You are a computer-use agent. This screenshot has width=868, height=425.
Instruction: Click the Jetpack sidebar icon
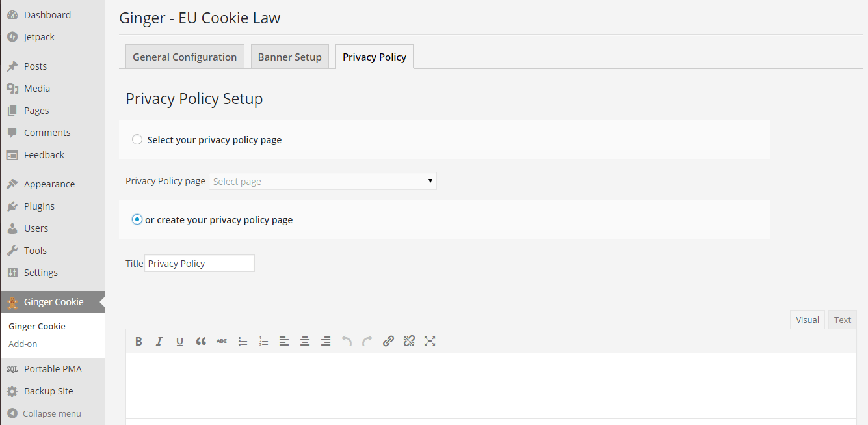12,37
